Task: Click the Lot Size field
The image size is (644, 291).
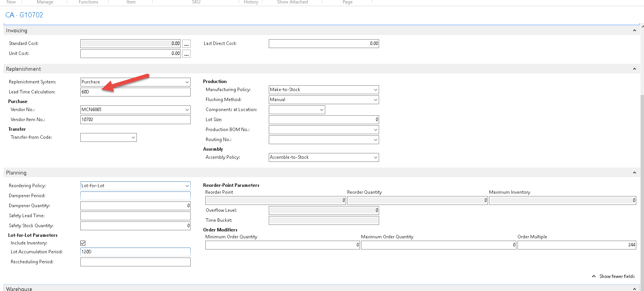Action: (324, 120)
